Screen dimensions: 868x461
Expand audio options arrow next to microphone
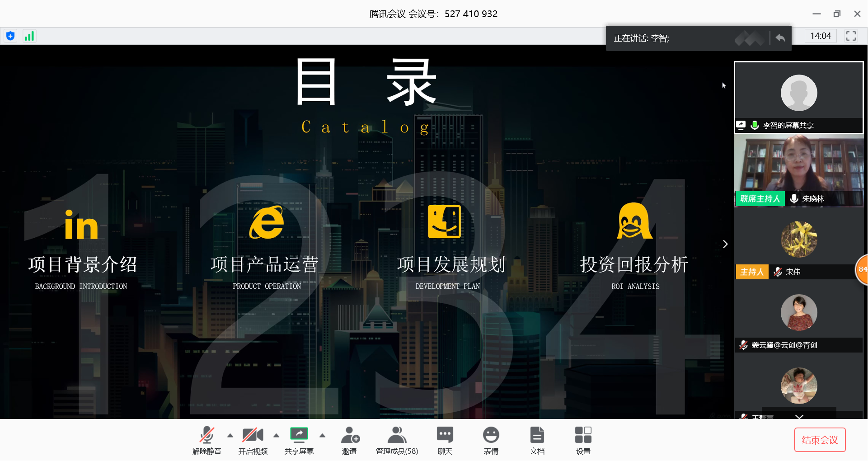pos(230,436)
